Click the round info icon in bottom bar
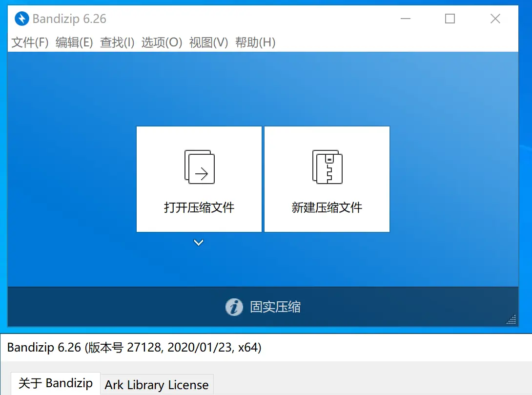Viewport: 532px width, 395px height. [x=234, y=307]
